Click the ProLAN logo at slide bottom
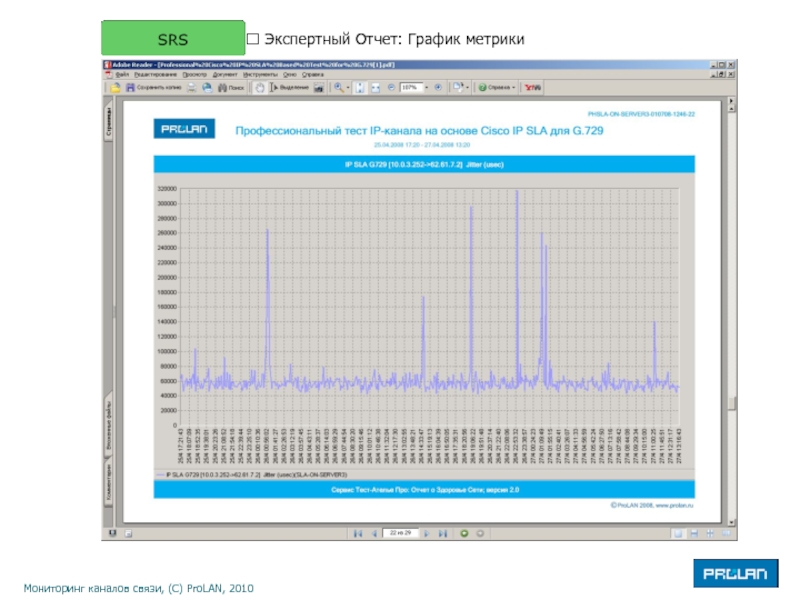Screen dimensions: 800x600 (x=736, y=573)
